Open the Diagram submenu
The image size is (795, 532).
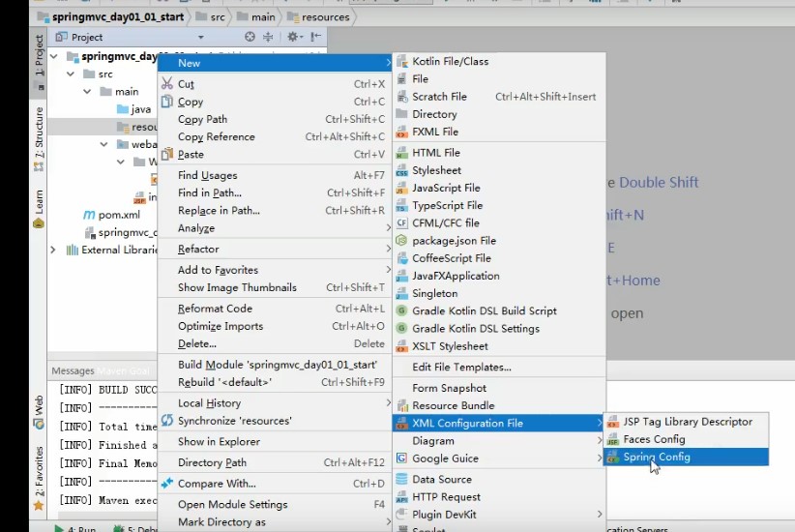coord(499,441)
